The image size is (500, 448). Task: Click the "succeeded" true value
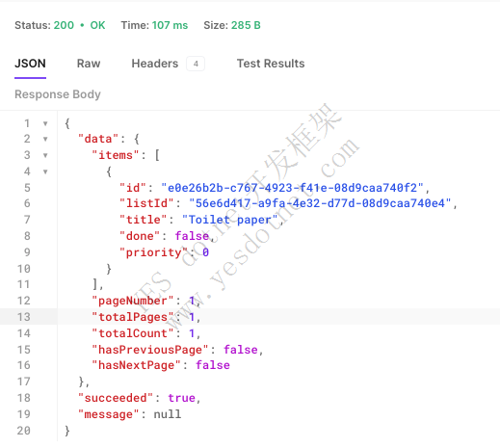click(182, 398)
